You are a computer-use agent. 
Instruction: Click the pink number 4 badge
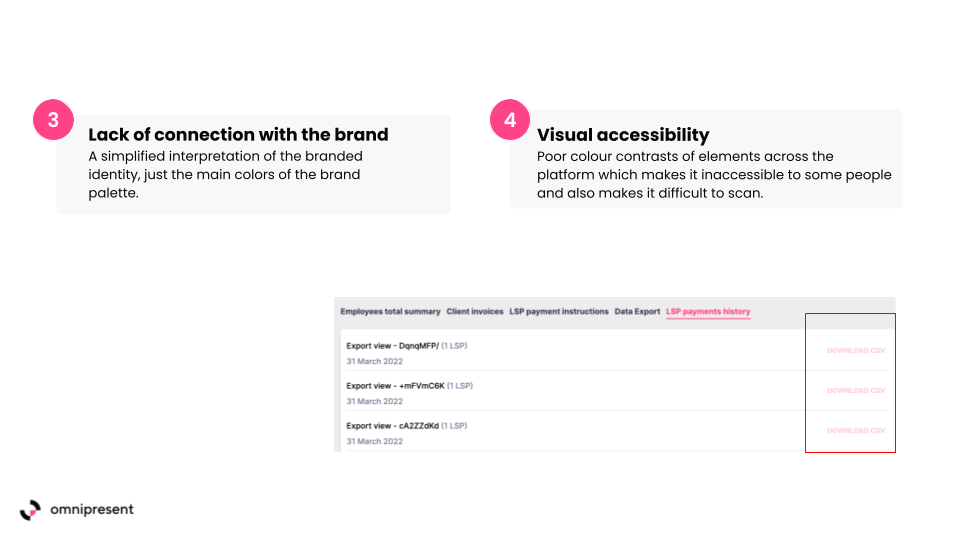tap(510, 120)
